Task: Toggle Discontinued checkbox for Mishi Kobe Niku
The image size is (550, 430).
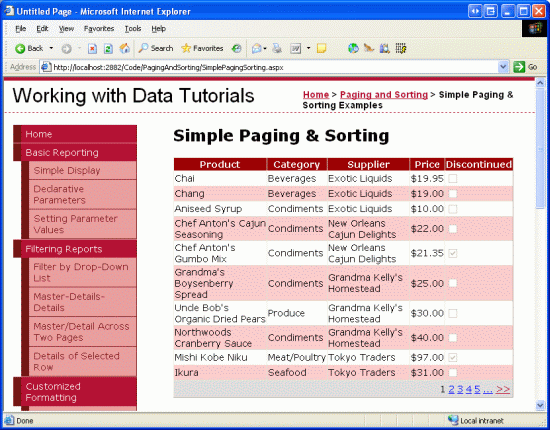Action: 453,357
